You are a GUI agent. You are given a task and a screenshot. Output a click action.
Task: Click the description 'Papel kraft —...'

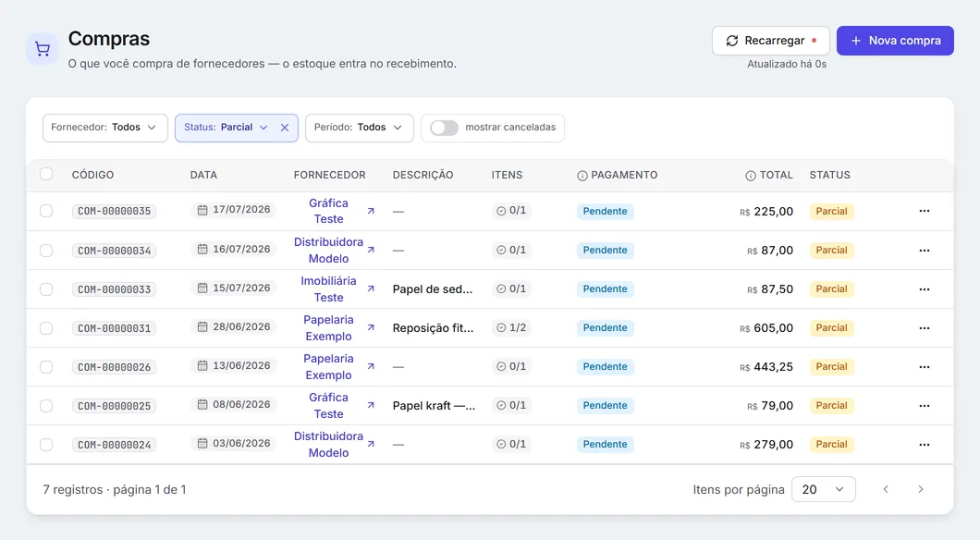[x=434, y=406]
